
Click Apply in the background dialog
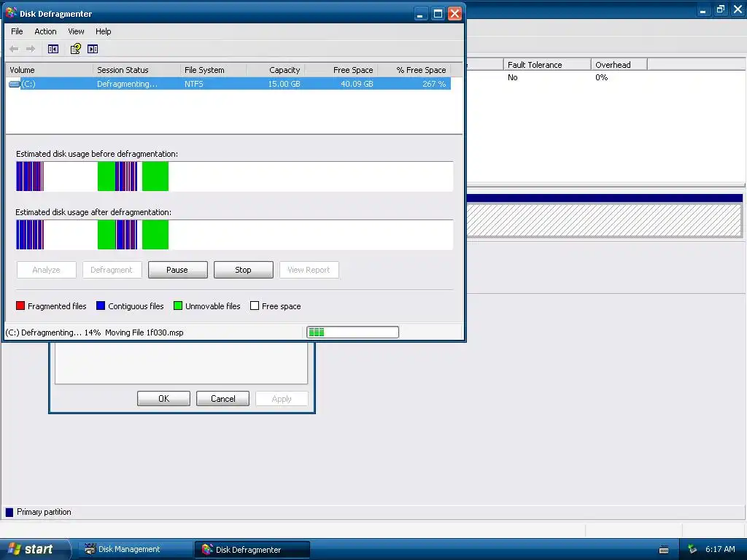point(282,399)
